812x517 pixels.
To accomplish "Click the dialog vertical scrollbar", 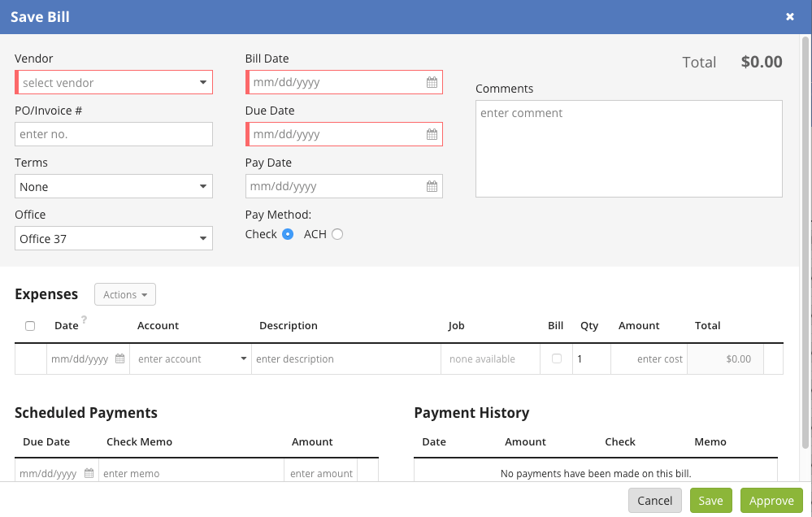I will coord(805,242).
